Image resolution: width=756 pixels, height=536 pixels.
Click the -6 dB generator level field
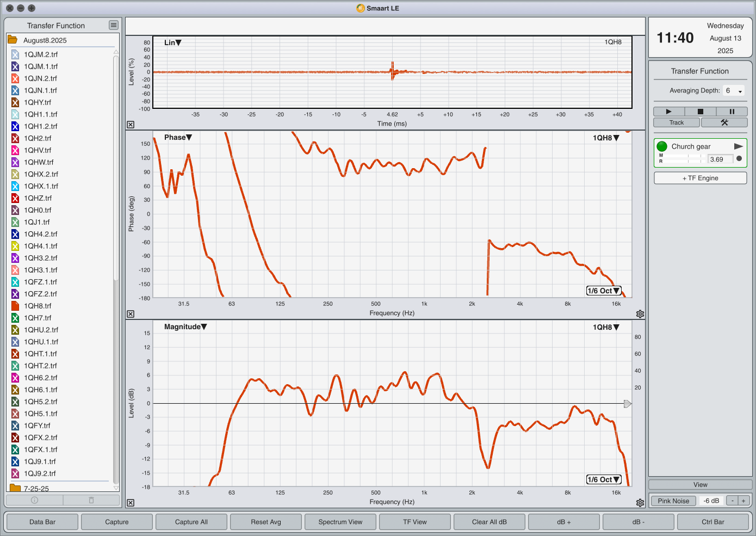click(711, 501)
